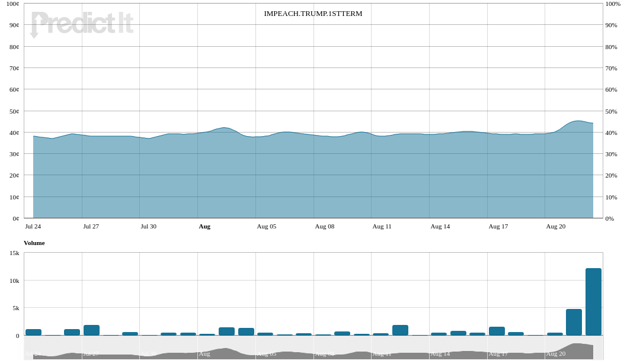Select the second-tallest volume bar near 5k
Screen dimensions: 627x364
pos(574,322)
